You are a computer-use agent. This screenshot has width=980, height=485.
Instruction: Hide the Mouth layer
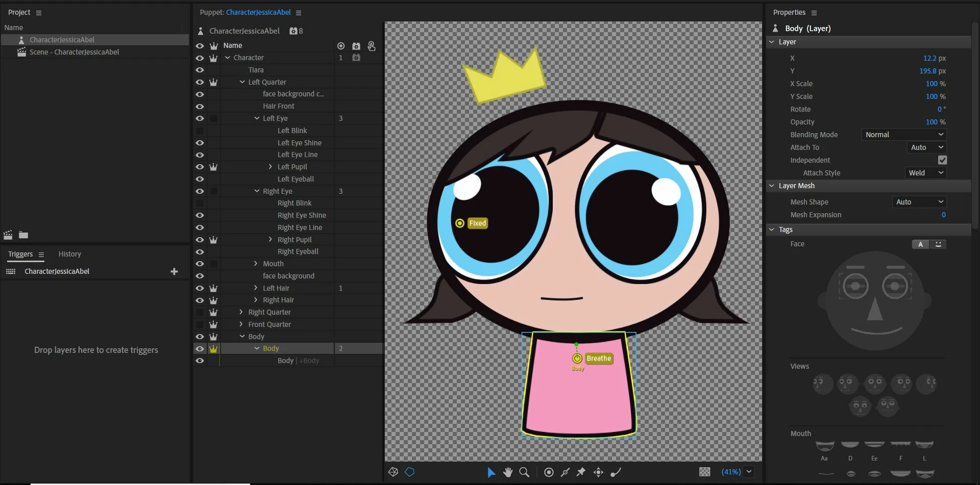click(200, 264)
